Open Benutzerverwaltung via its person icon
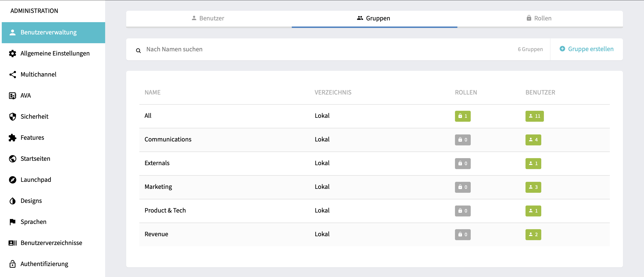The width and height of the screenshot is (644, 277). tap(12, 32)
